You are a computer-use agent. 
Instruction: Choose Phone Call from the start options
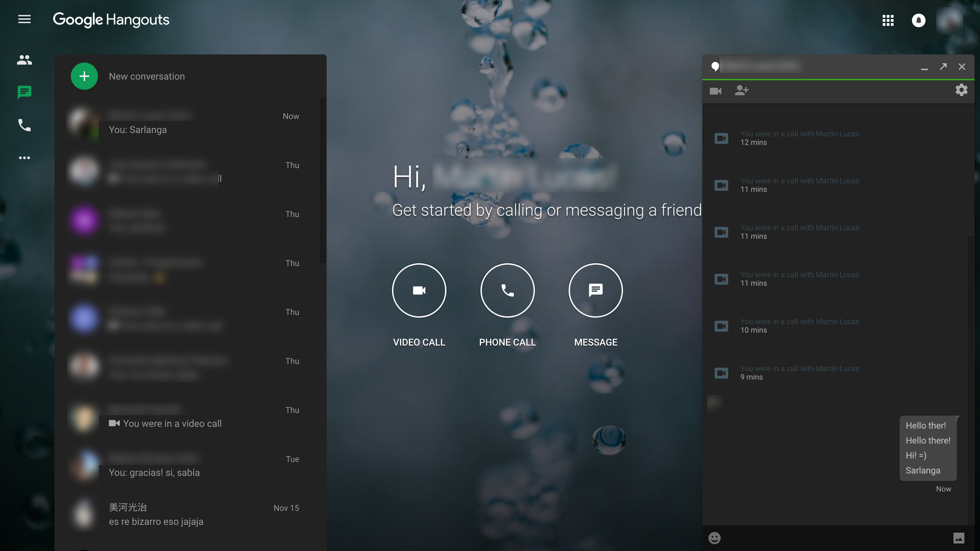[507, 290]
